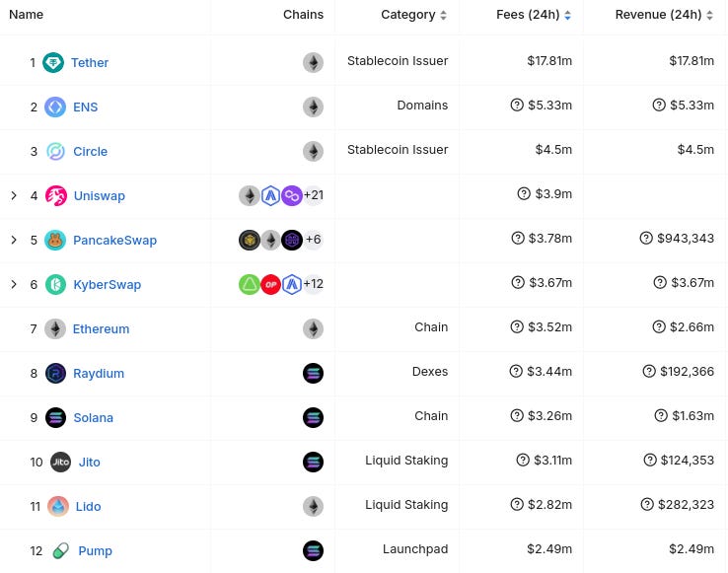Click Ethereum revenue value $2.66m

coord(692,326)
